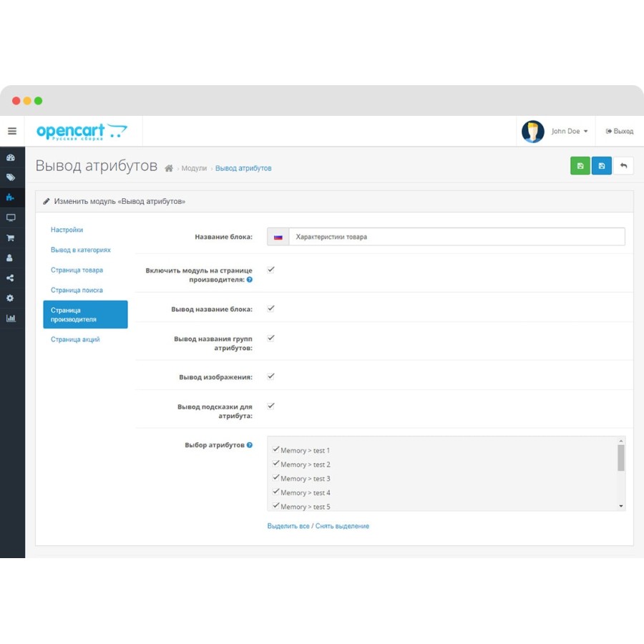Open the reports chart sidebar icon
Viewport: 644px width, 644px height.
pos(11,318)
